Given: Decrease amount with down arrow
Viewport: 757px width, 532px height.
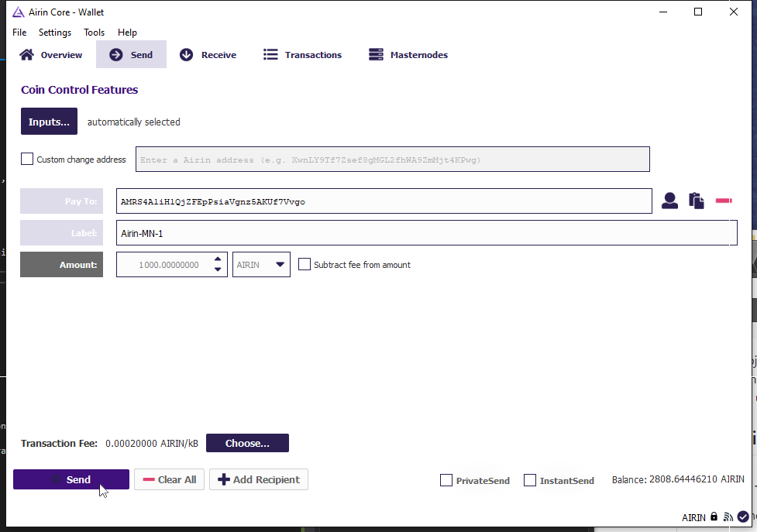Looking at the screenshot, I should click(x=218, y=269).
